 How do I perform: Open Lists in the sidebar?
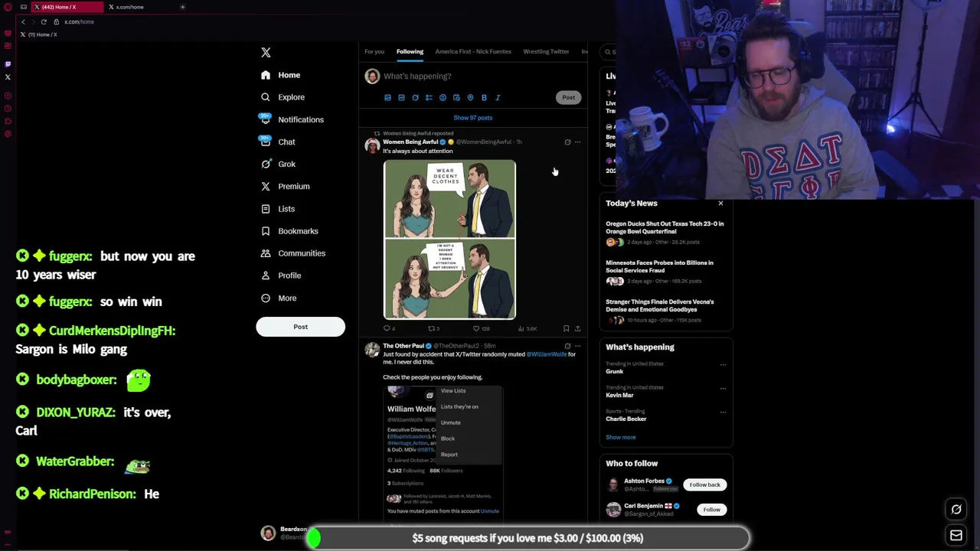click(278, 208)
